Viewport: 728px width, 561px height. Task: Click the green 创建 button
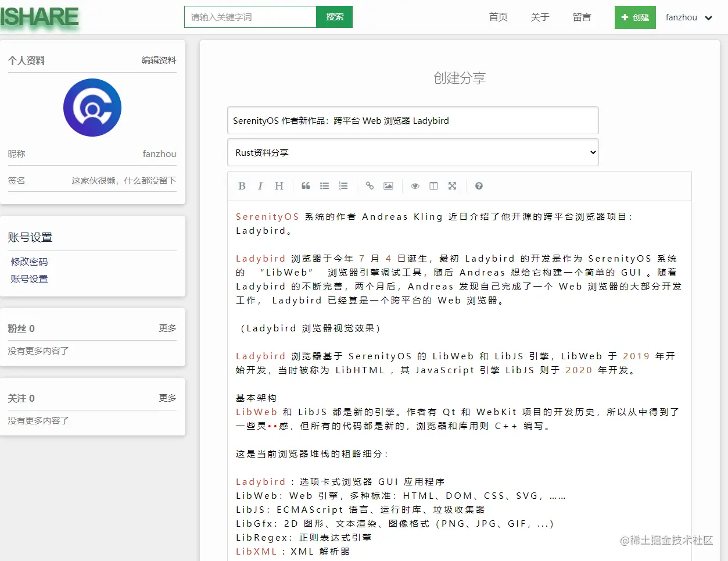tap(635, 17)
